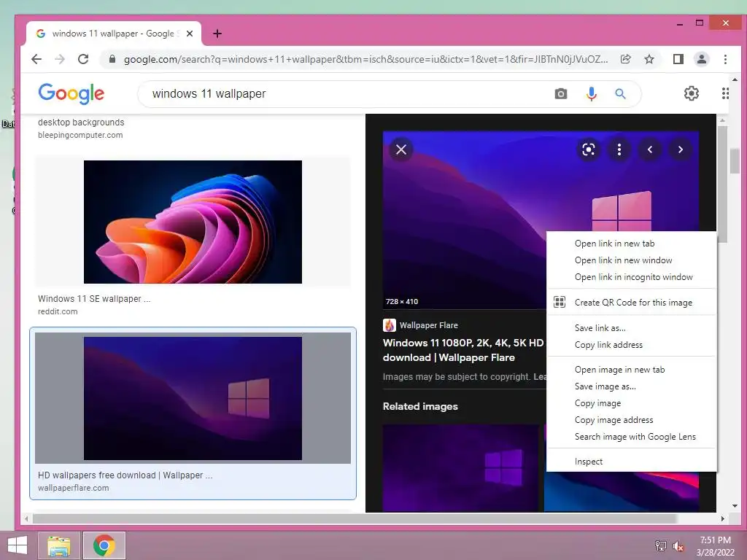The width and height of the screenshot is (747, 560).
Task: Bookmark this tab with star icon
Action: (649, 59)
